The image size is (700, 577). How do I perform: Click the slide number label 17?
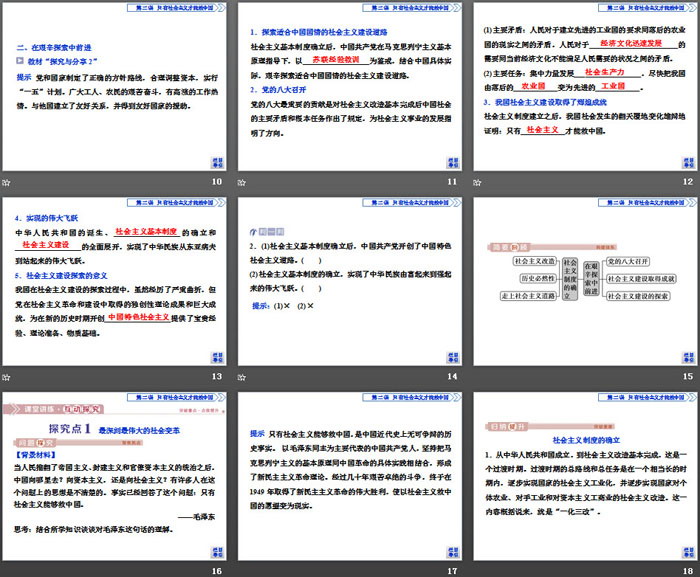tap(452, 571)
